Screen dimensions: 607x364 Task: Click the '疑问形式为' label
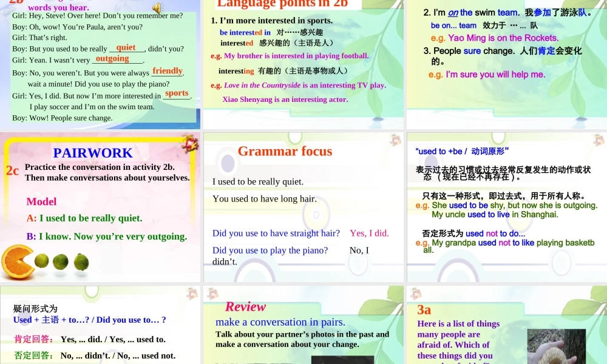(x=35, y=309)
